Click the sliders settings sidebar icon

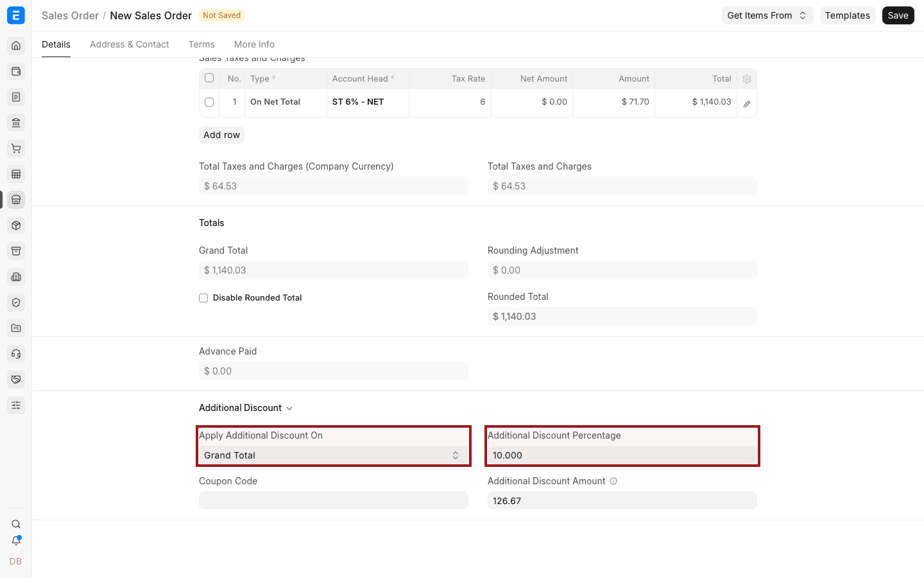coord(16,405)
